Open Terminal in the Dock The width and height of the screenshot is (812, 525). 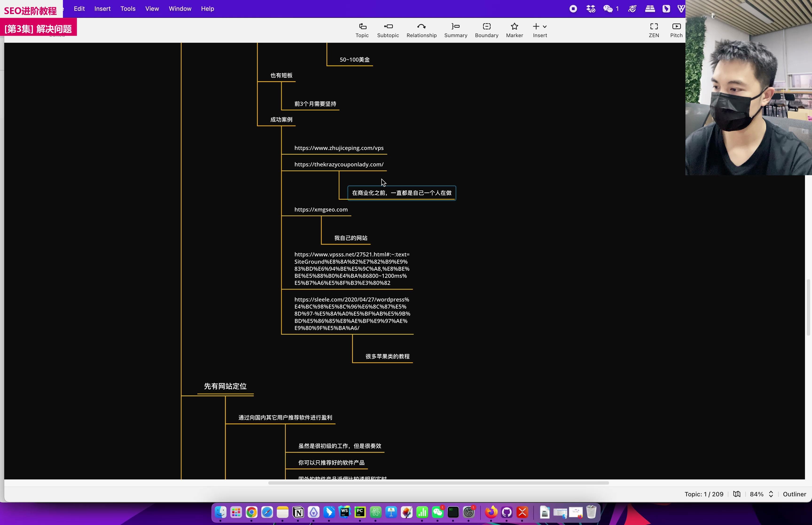pos(453,512)
